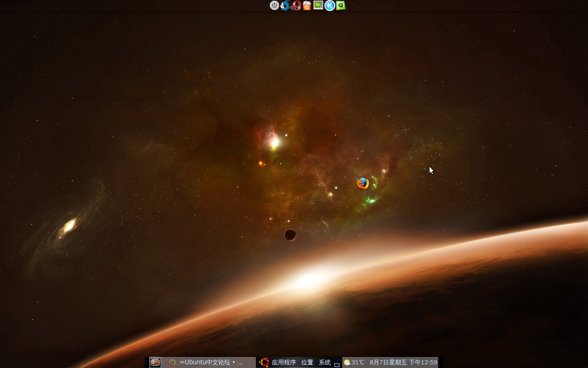This screenshot has height=368, width=588.
Task: Open the Firefox icon on the desktop
Action: (363, 183)
